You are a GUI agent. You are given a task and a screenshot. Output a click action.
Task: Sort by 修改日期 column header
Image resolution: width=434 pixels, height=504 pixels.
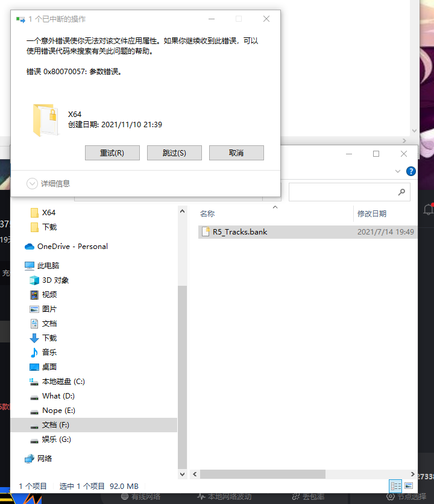(x=372, y=214)
